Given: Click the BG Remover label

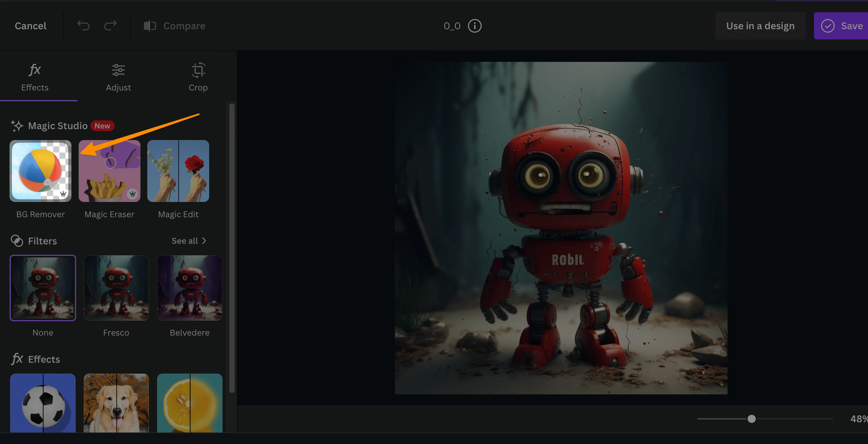Looking at the screenshot, I should (40, 214).
